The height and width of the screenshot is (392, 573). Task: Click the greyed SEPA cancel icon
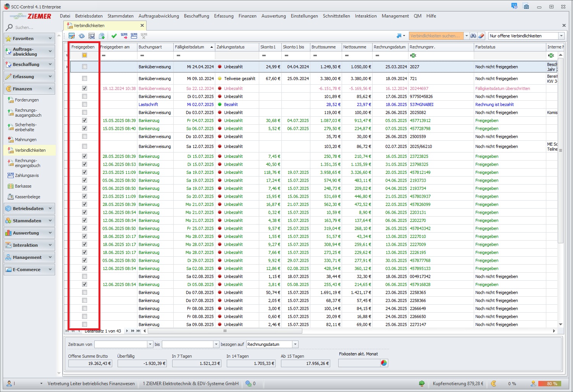click(144, 36)
